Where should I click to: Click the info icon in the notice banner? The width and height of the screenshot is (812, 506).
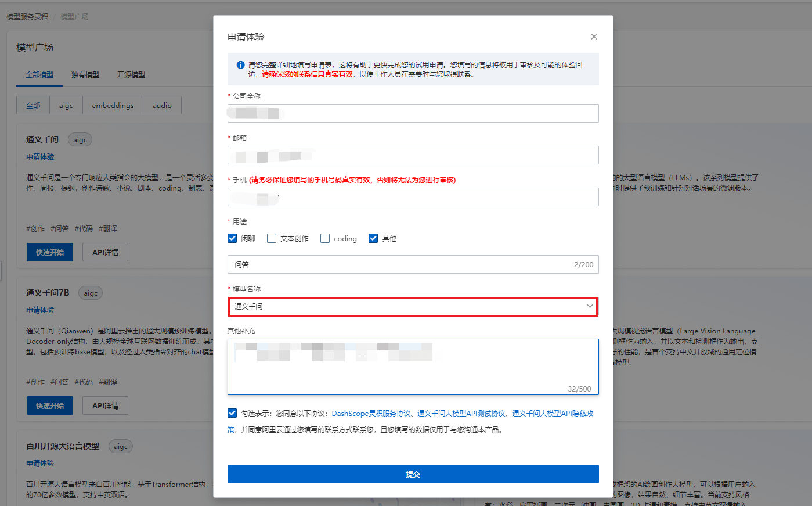(240, 65)
